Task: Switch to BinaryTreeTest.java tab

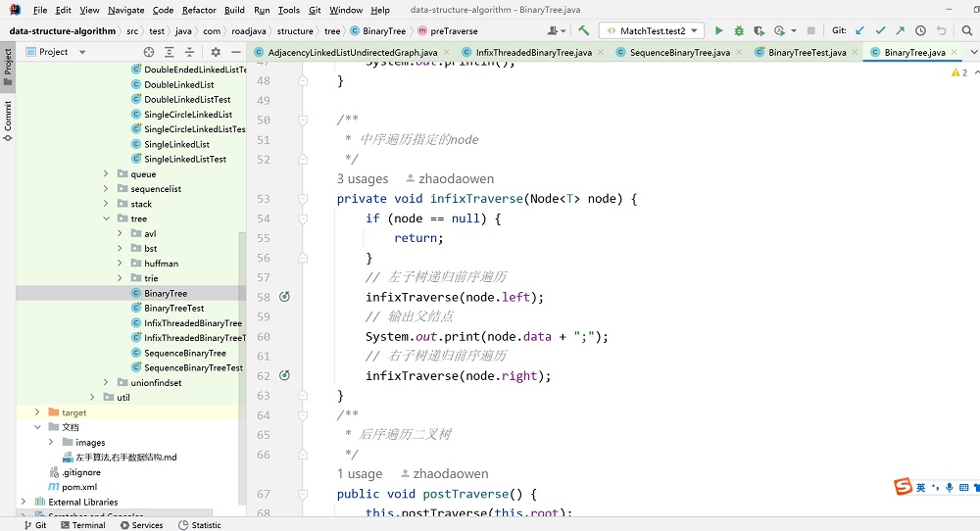Action: [807, 53]
